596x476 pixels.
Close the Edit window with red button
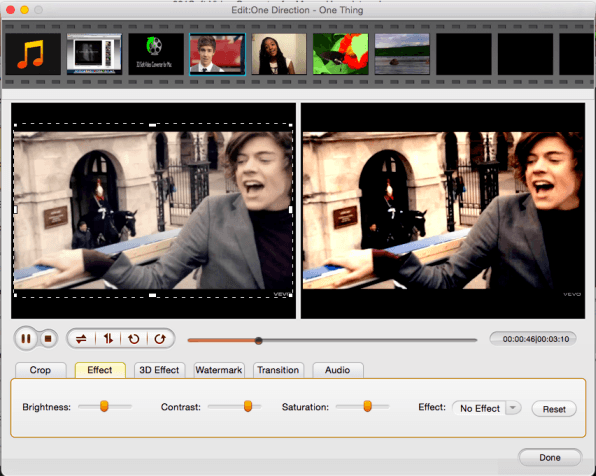(x=11, y=10)
